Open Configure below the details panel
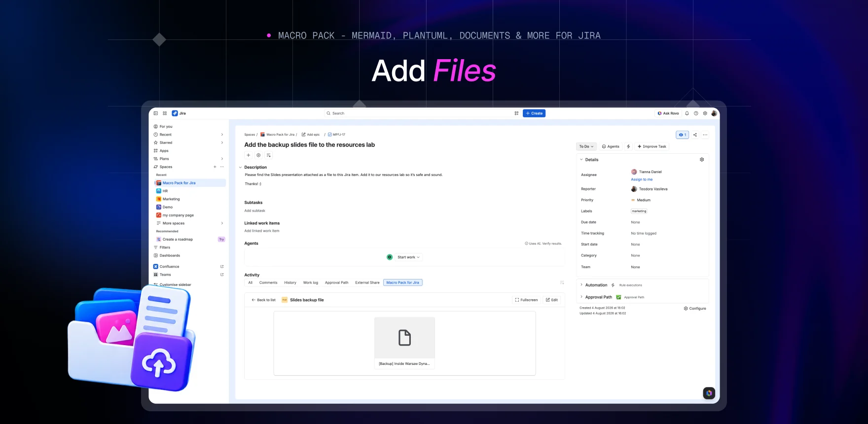 (x=695, y=309)
